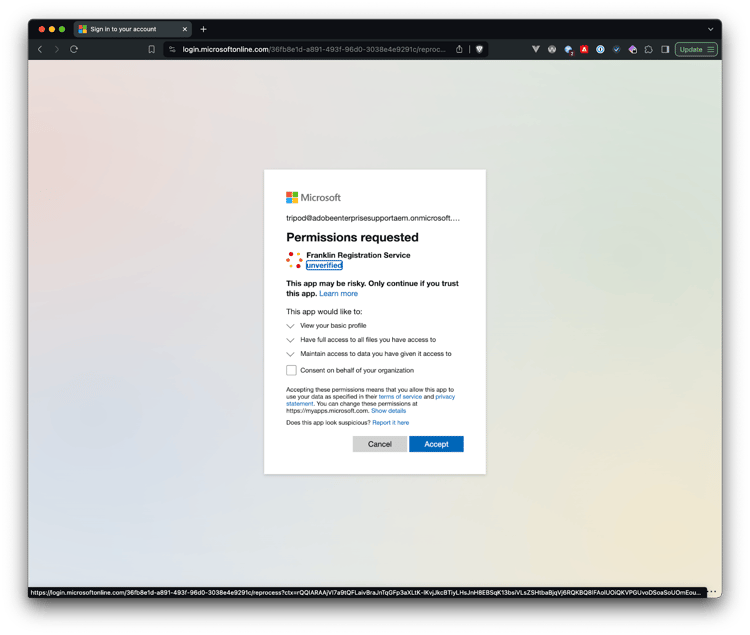Open Brave Shields lion icon
The image size is (750, 635).
coord(479,49)
